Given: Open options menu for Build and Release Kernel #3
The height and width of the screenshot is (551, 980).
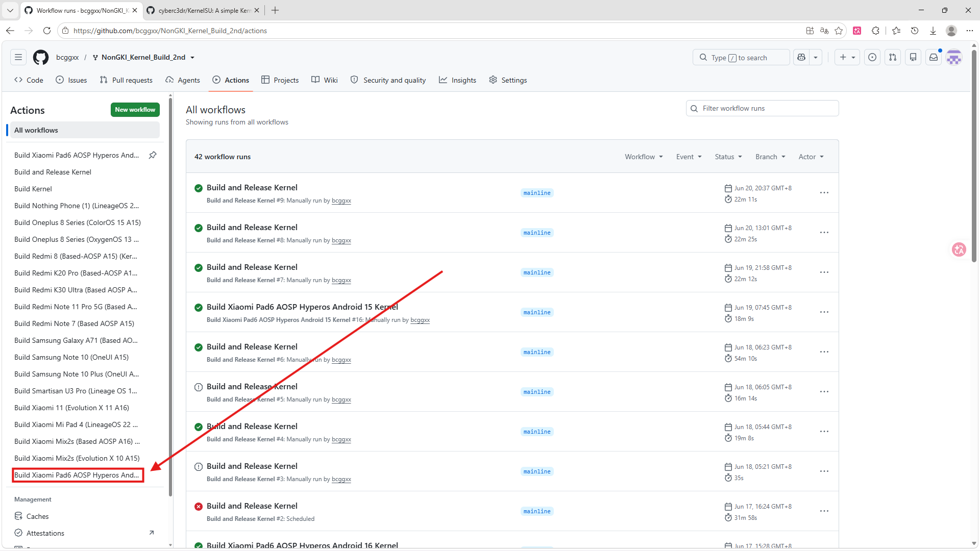Looking at the screenshot, I should pos(824,471).
